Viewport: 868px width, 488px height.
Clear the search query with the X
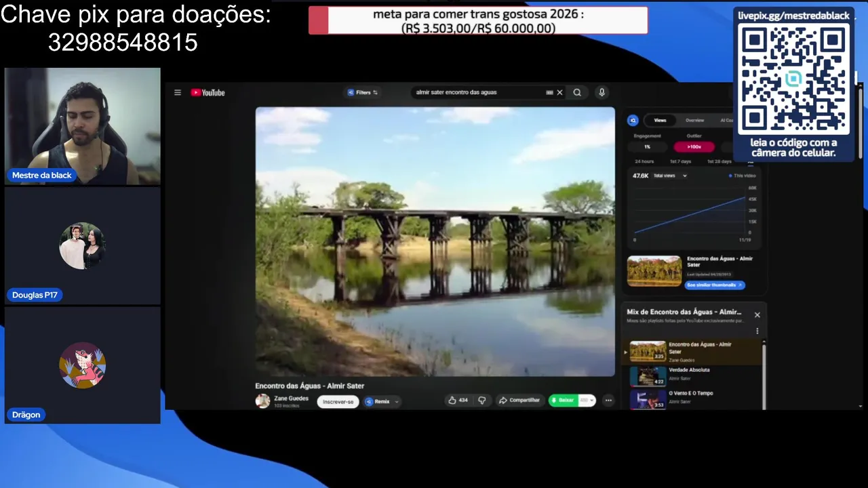tap(559, 93)
